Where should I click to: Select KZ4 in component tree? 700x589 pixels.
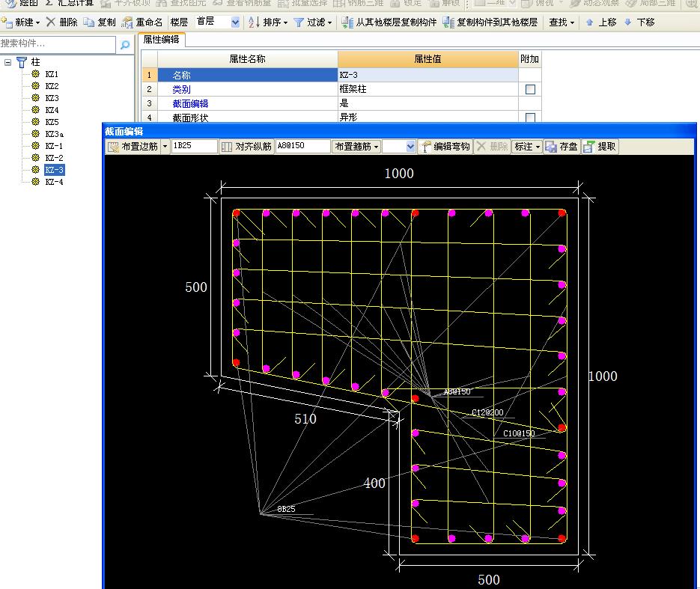52,110
